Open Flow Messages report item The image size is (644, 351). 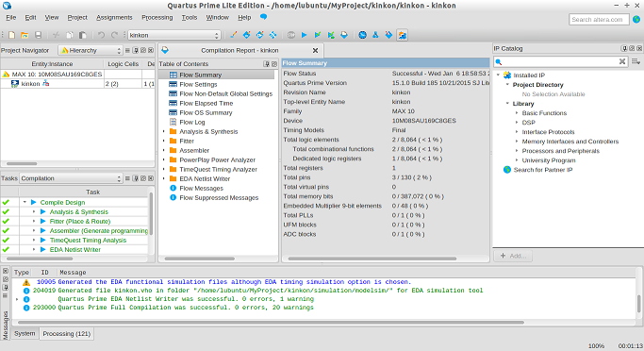pyautogui.click(x=201, y=189)
